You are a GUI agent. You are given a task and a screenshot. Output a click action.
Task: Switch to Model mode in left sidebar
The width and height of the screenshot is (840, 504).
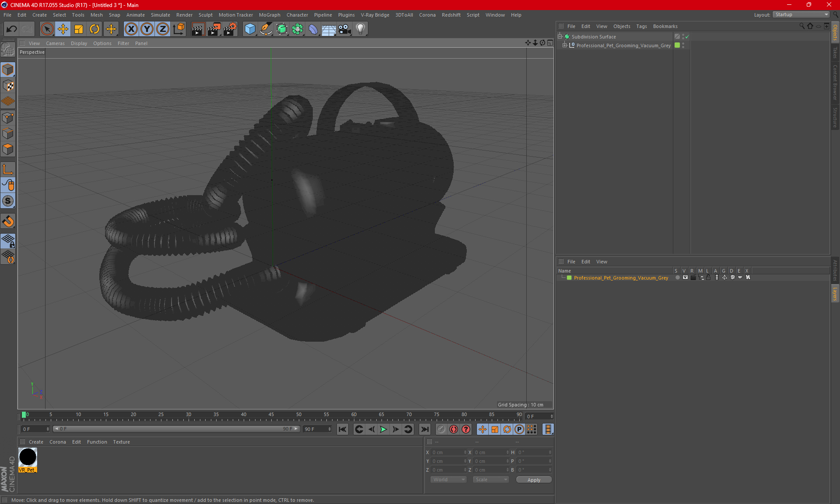(8, 70)
